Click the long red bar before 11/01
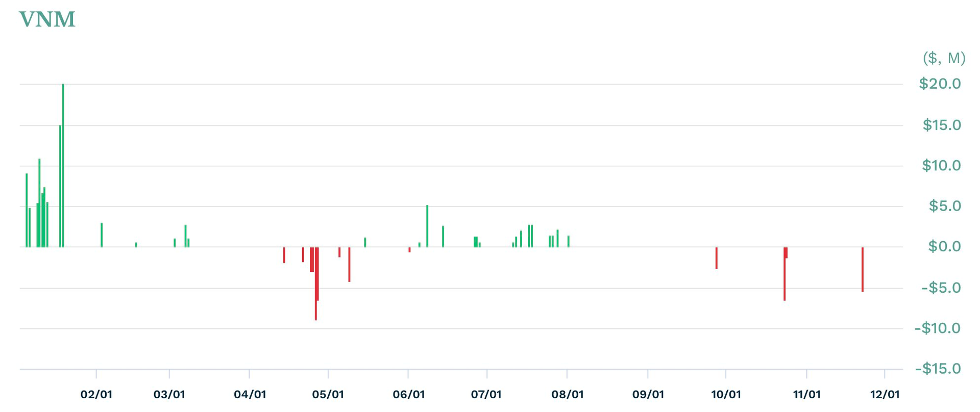The height and width of the screenshot is (412, 980). pos(785,274)
